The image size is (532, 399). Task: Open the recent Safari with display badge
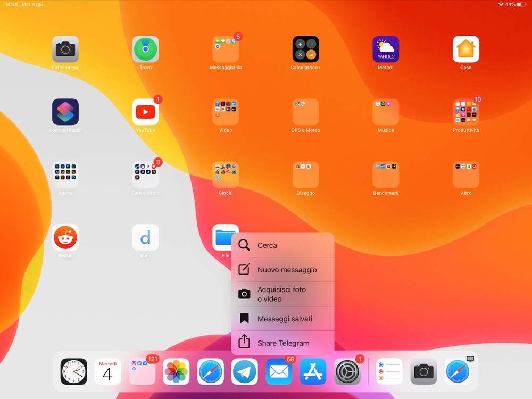(458, 371)
